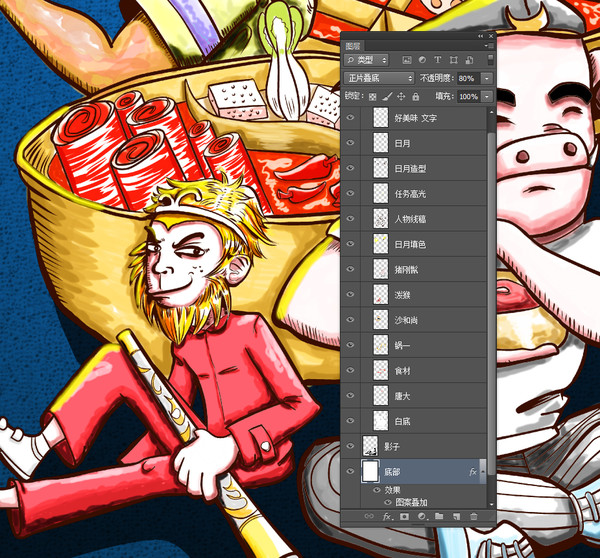Select the 日月 layer name
This screenshot has height=558, width=600.
402,144
